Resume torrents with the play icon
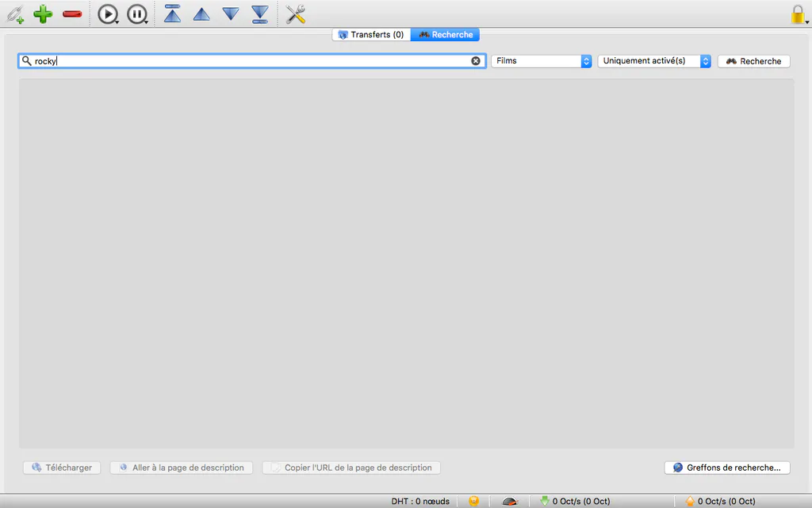Image resolution: width=812 pixels, height=508 pixels. pyautogui.click(x=108, y=14)
